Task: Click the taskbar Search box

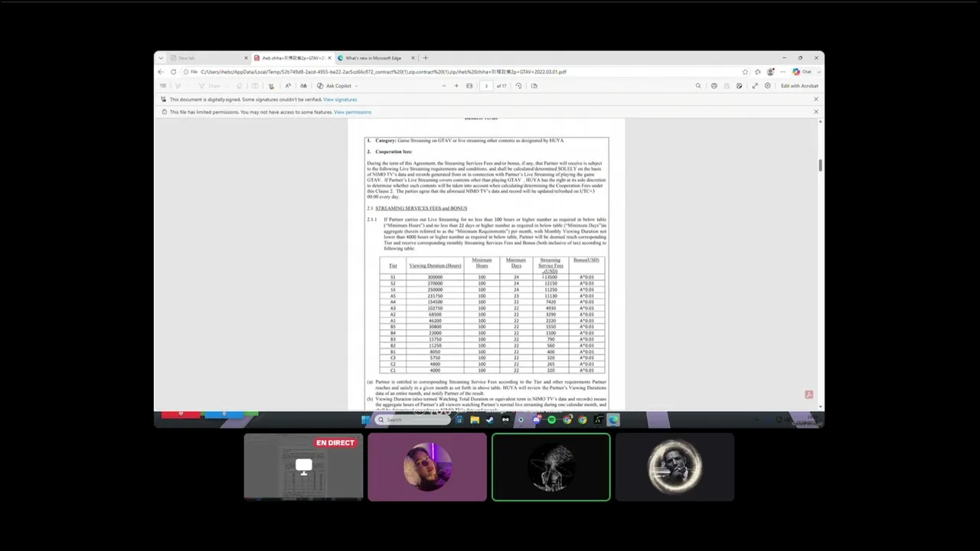Action: (x=413, y=419)
